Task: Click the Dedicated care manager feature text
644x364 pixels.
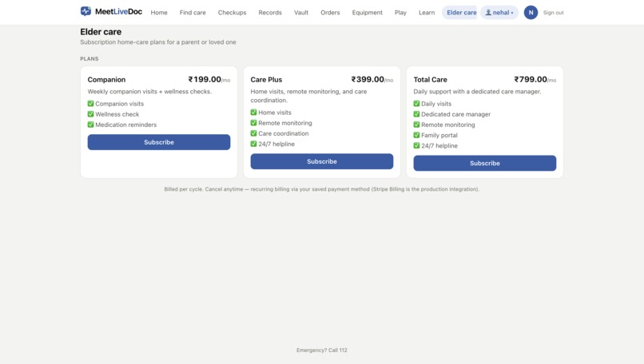Action: point(456,114)
